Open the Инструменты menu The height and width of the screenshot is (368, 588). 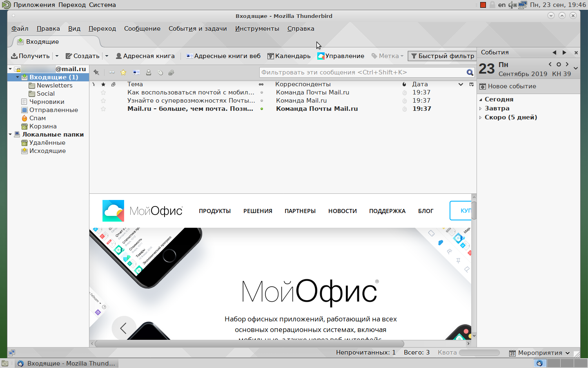257,29
